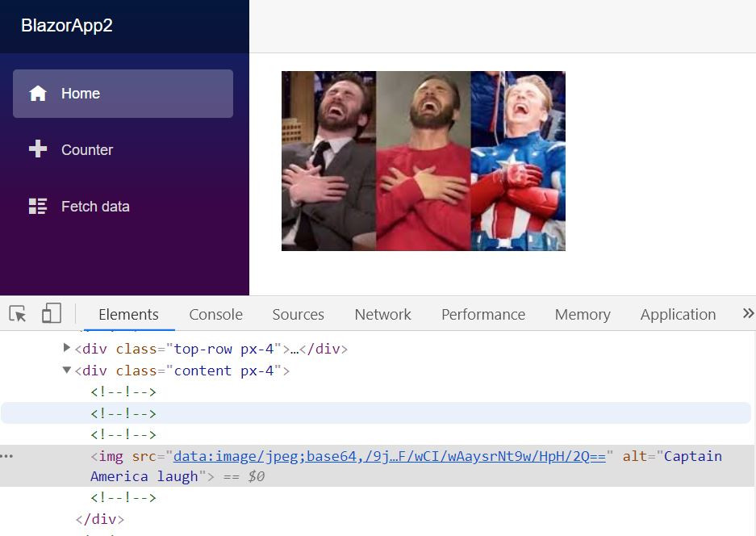The width and height of the screenshot is (756, 536).
Task: Open the three-dot actions on img row
Action: click(6, 456)
